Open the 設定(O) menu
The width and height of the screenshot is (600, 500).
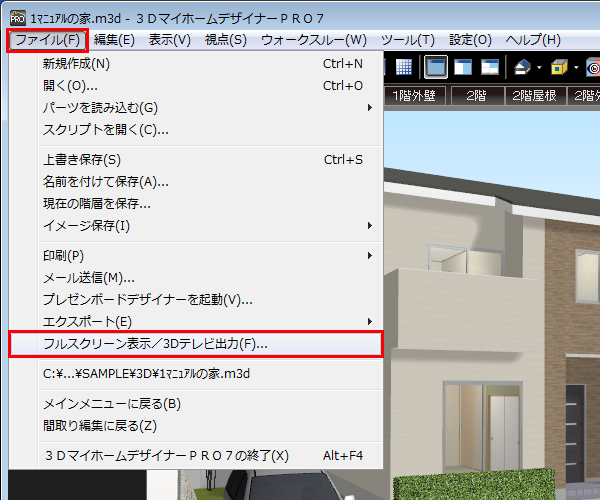pyautogui.click(x=470, y=40)
